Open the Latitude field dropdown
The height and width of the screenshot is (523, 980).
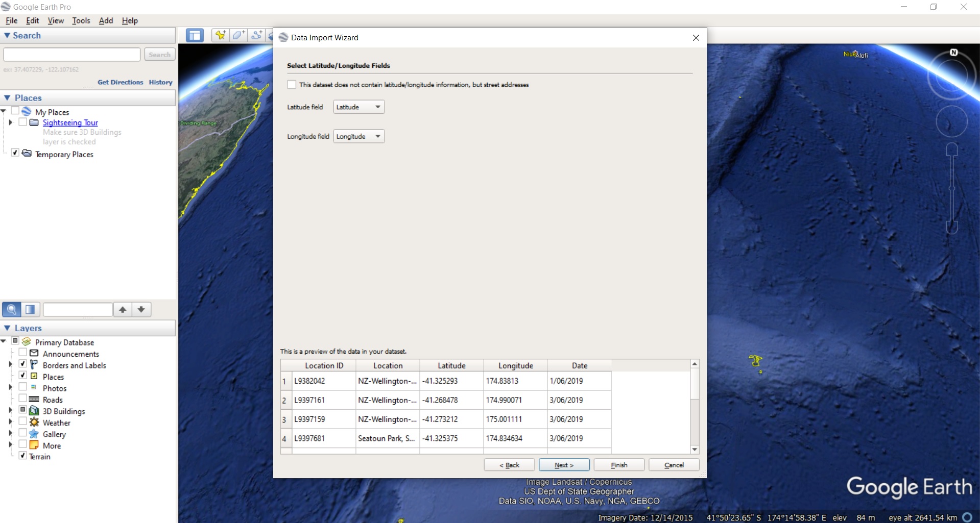358,107
